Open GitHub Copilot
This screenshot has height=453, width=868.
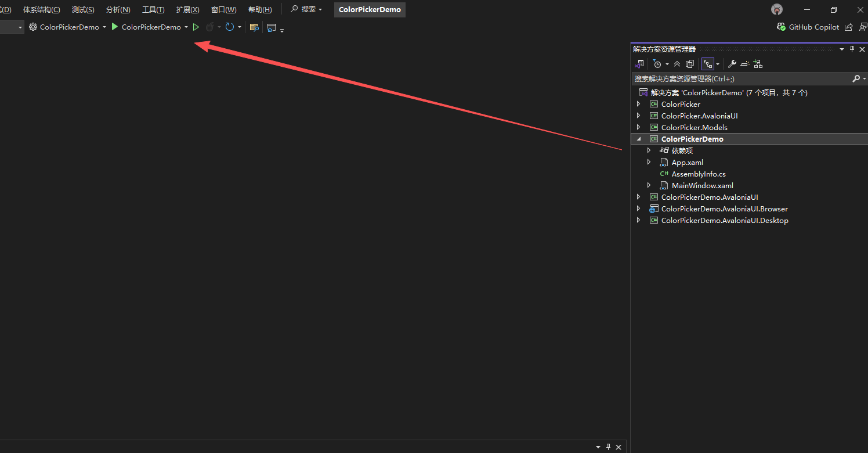pos(808,27)
